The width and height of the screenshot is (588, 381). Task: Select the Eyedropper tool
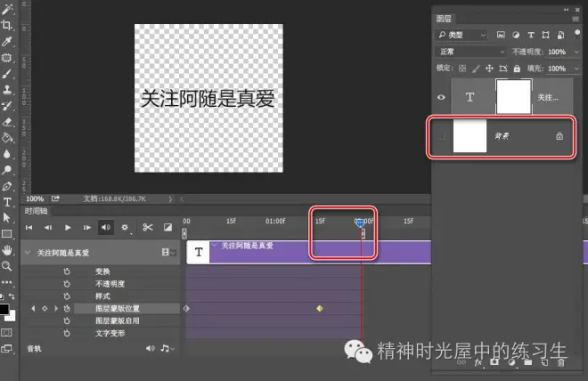pyautogui.click(x=7, y=41)
